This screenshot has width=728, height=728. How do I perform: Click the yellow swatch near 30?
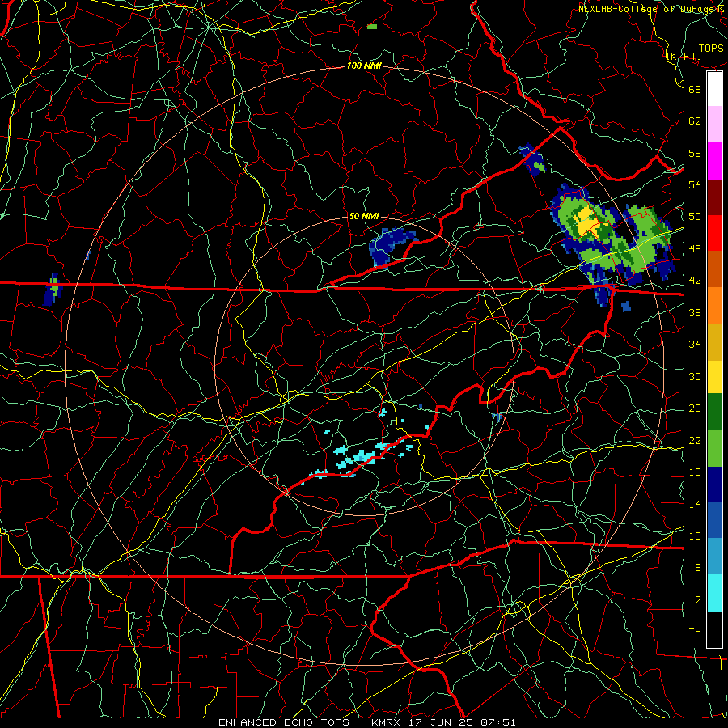714,377
